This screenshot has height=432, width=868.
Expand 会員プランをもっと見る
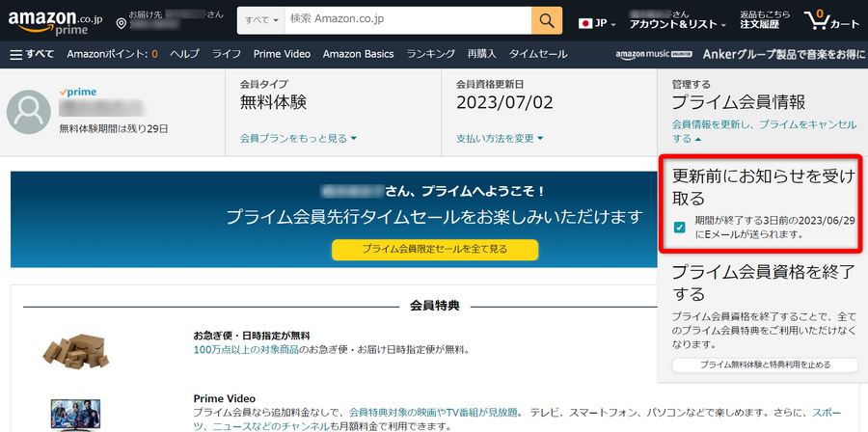tap(298, 138)
